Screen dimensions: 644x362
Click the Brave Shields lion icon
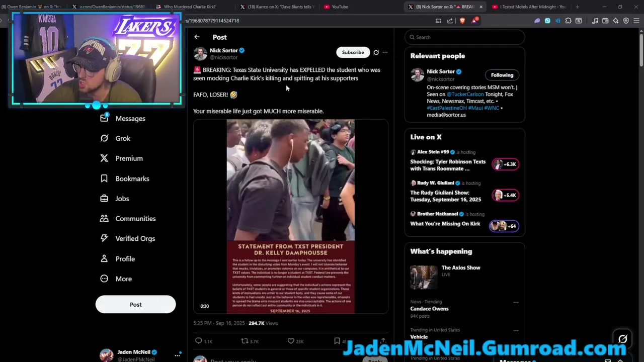[x=462, y=21]
